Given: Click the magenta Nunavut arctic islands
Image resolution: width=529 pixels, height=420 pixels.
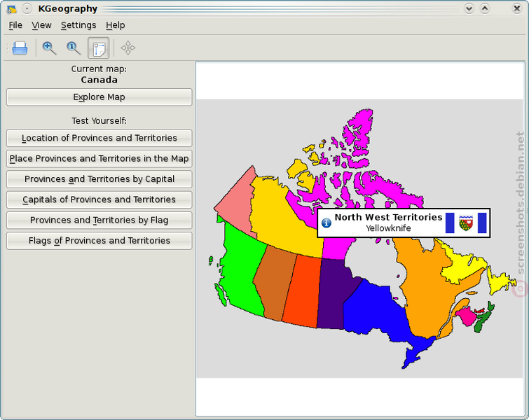Looking at the screenshot, I should pos(359,135).
